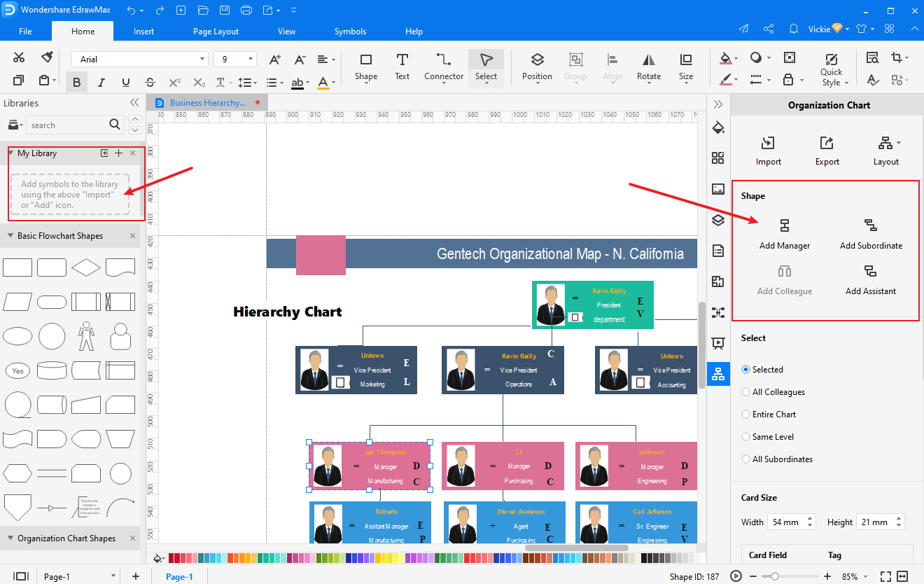
Task: Toggle Bold text formatting
Action: pos(76,83)
